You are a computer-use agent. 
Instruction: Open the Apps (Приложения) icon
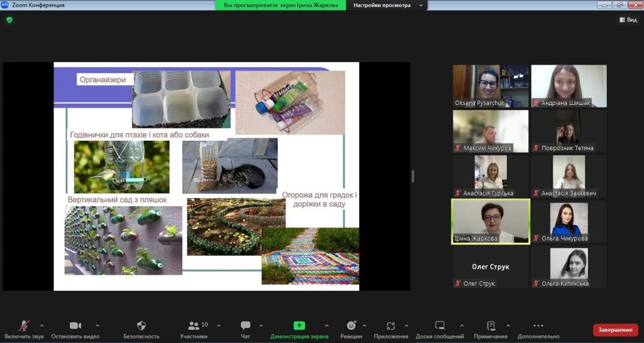click(391, 325)
